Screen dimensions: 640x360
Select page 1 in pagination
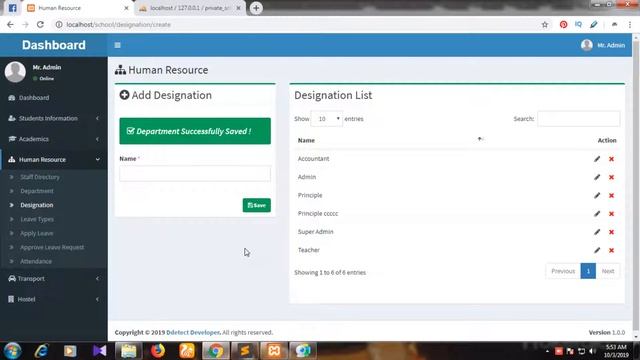click(588, 271)
